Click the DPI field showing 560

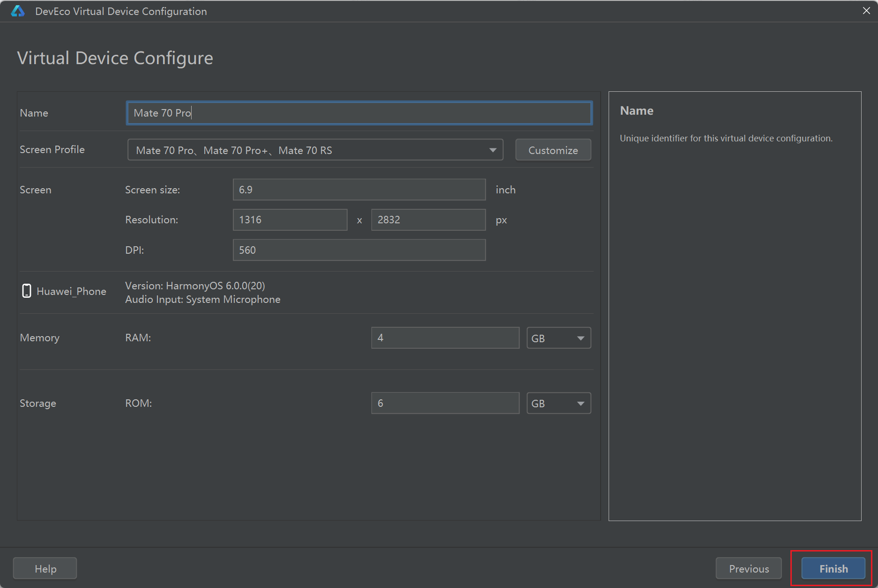pos(359,250)
